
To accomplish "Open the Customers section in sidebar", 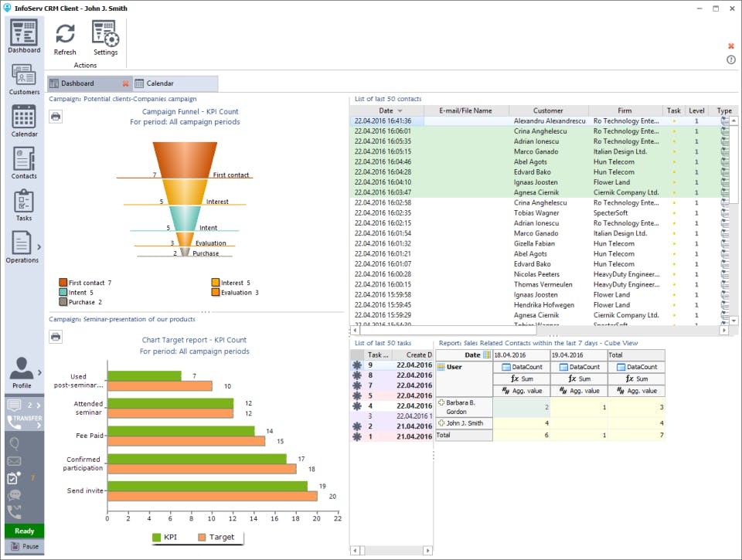I will click(x=24, y=80).
